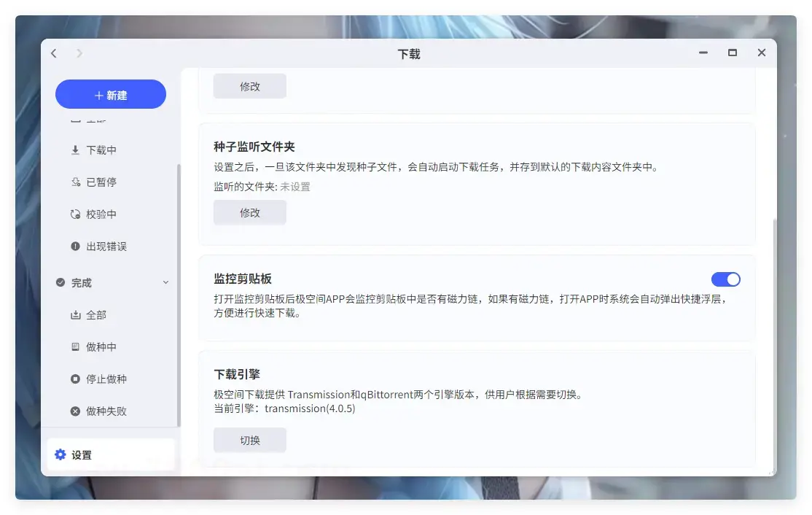This screenshot has height=515, width=812.
Task: Click the blue 新建 new task button
Action: click(110, 94)
